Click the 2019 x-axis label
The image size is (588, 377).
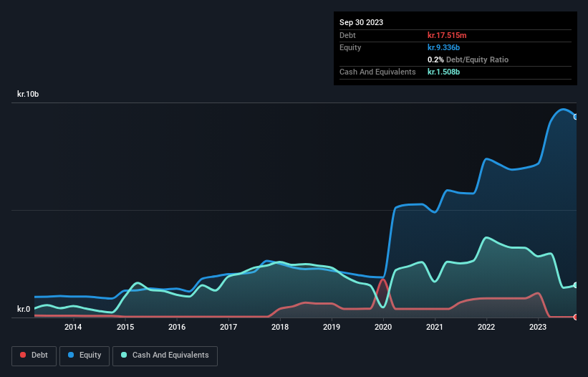coord(332,327)
